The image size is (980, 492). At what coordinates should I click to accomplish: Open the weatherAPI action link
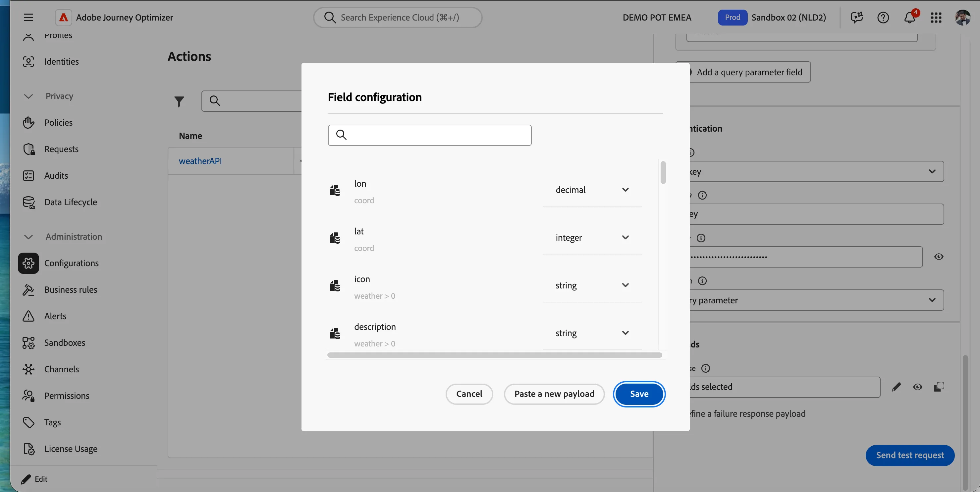coord(200,161)
